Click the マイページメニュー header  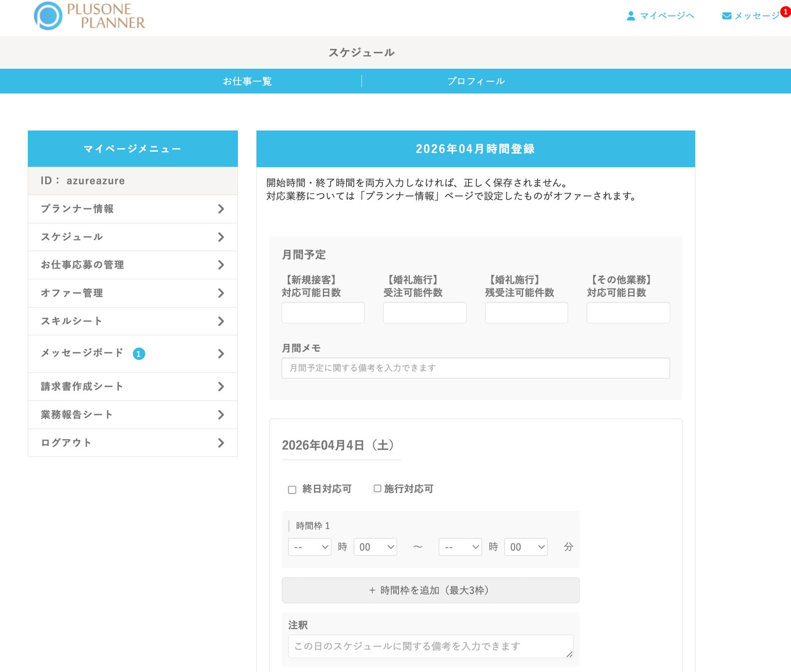[132, 149]
